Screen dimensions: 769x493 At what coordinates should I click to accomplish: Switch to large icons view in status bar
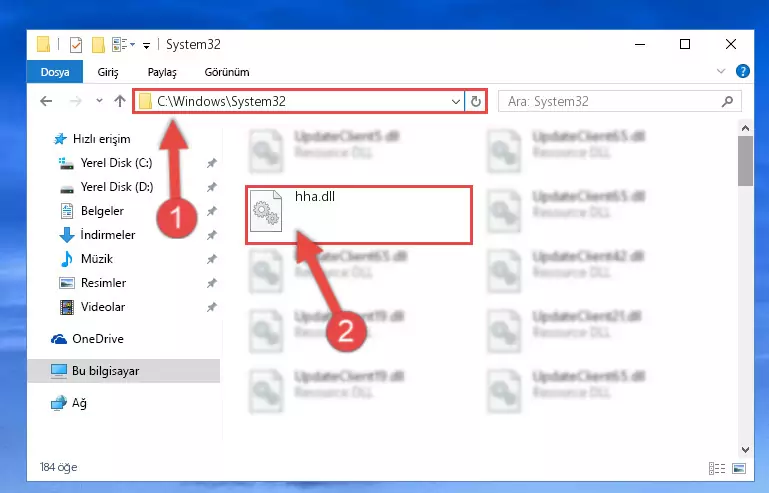(x=739, y=468)
